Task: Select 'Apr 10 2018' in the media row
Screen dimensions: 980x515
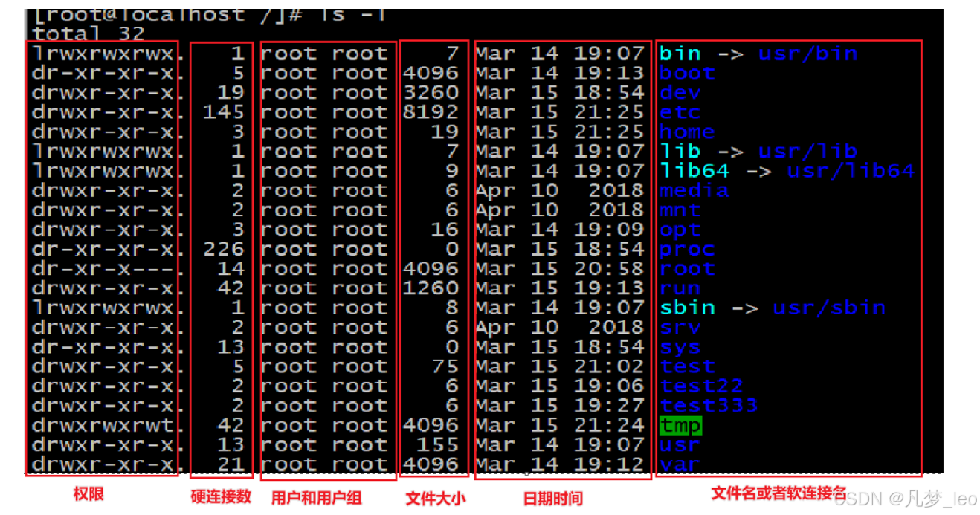Action: (560, 190)
